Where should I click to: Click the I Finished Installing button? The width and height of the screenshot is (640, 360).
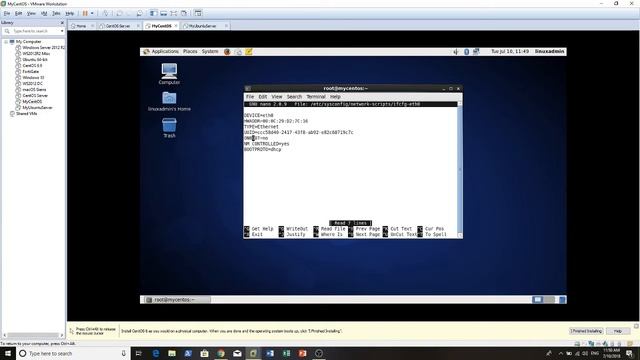(586, 331)
